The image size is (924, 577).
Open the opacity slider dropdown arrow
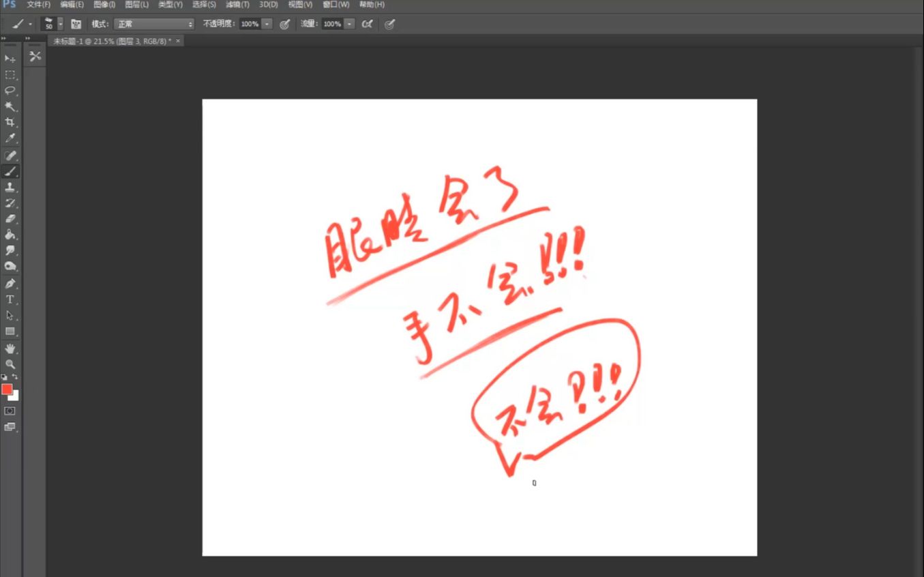tap(267, 24)
